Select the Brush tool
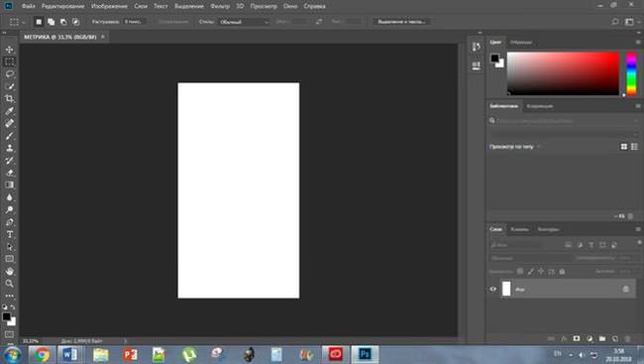The image size is (644, 364). point(10,136)
